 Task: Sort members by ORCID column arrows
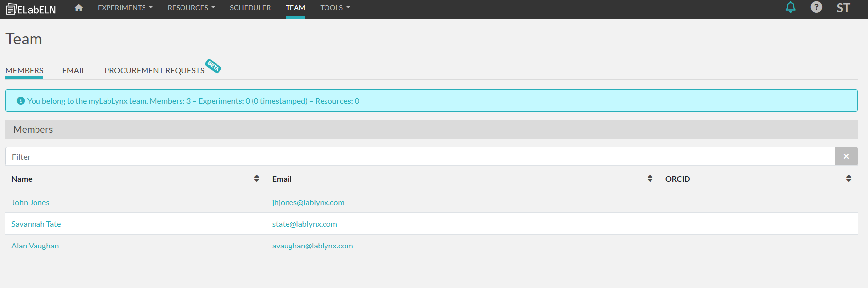(848, 179)
